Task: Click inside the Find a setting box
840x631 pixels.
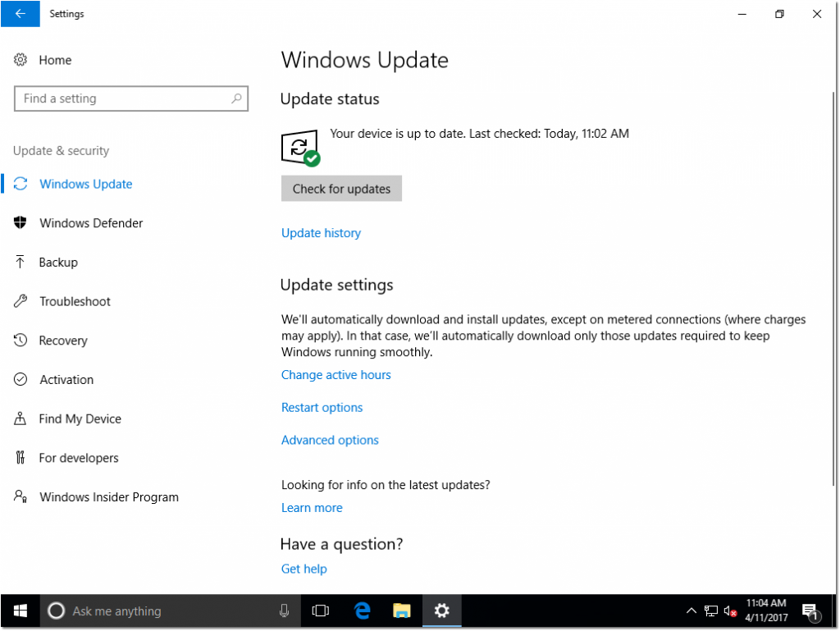Action: [130, 98]
